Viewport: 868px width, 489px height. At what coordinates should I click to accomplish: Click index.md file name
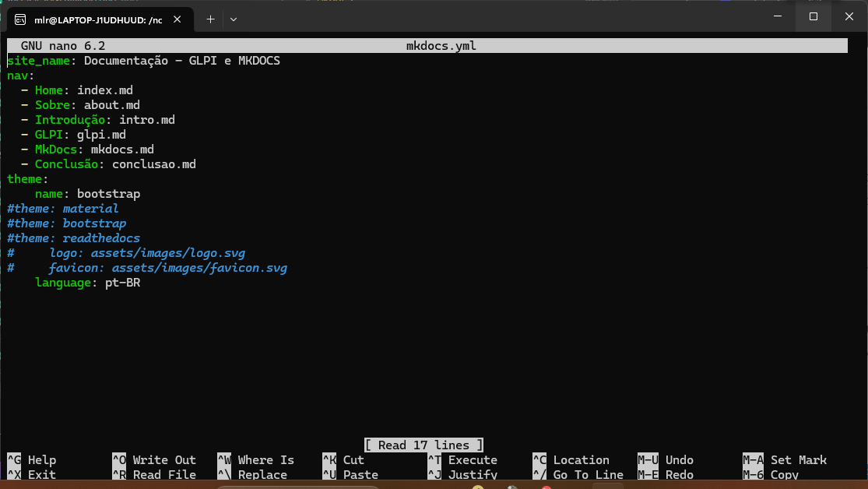(105, 90)
